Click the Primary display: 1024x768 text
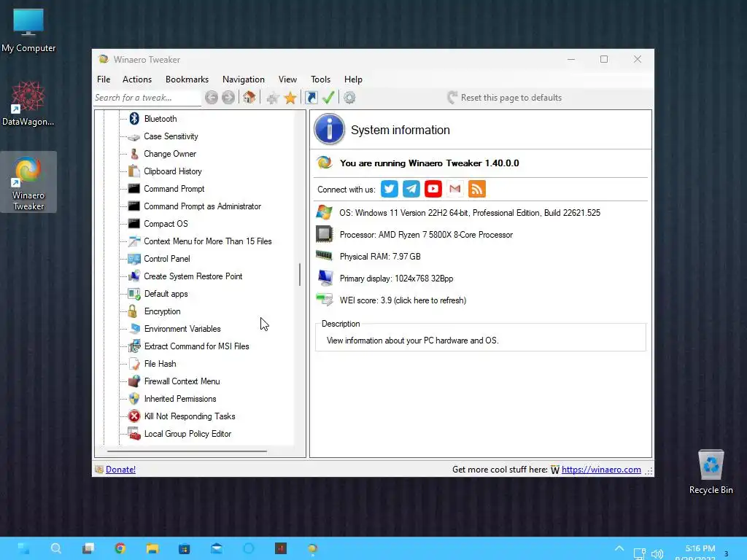This screenshot has width=747, height=560. point(396,279)
